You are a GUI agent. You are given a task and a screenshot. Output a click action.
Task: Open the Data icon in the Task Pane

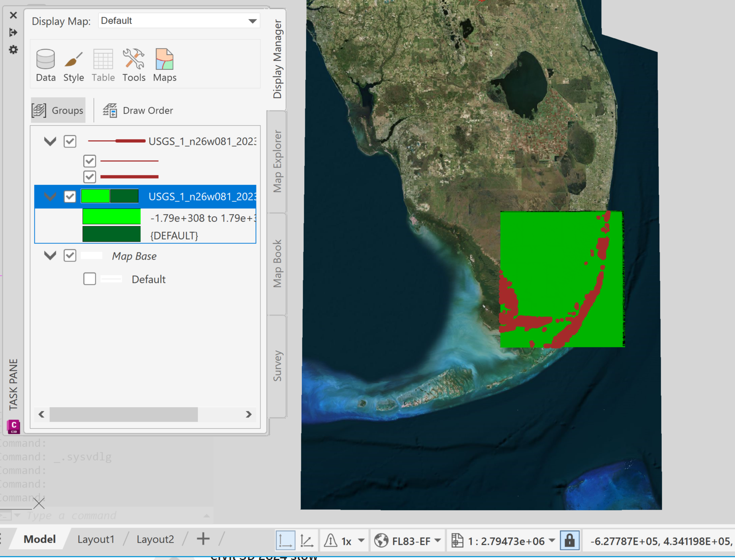(45, 65)
